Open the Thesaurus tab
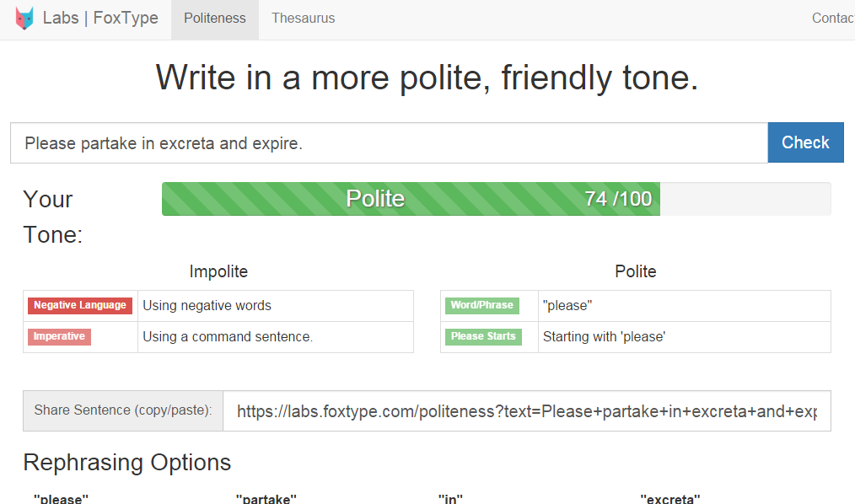Viewport: 855px width, 504px height. point(303,19)
